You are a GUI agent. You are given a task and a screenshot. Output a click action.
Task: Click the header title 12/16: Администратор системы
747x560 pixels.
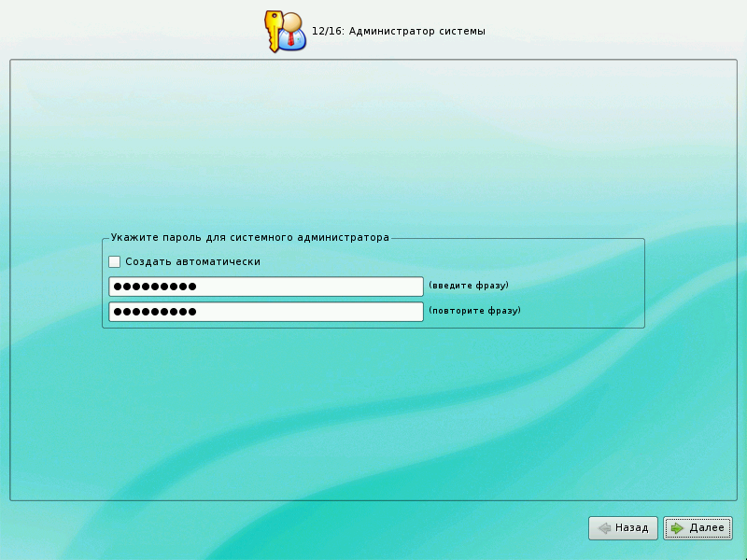click(399, 32)
